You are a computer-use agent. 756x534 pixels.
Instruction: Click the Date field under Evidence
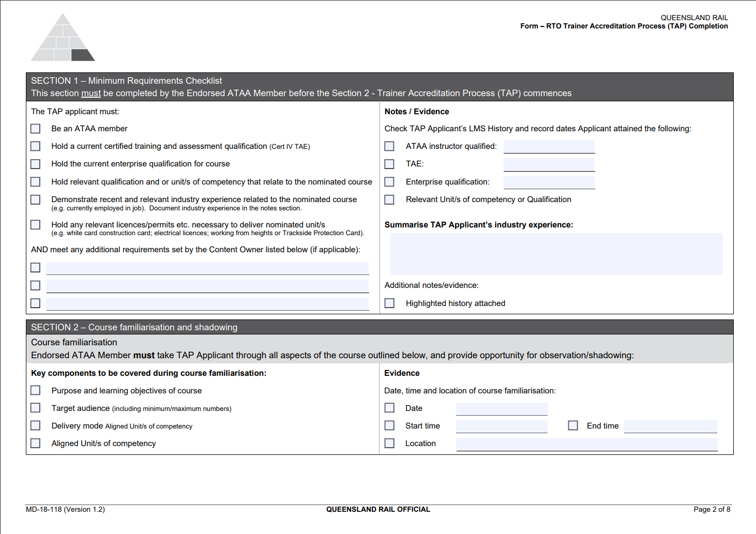501,409
